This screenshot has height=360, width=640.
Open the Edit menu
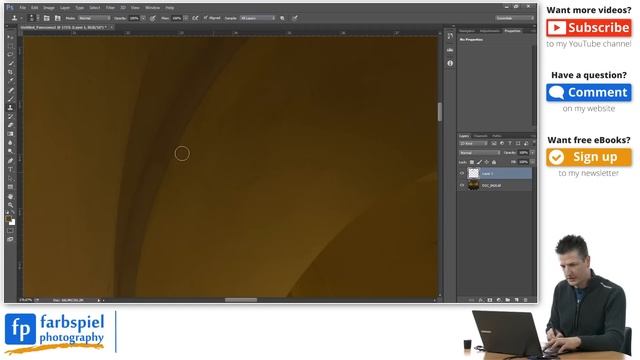(35, 8)
